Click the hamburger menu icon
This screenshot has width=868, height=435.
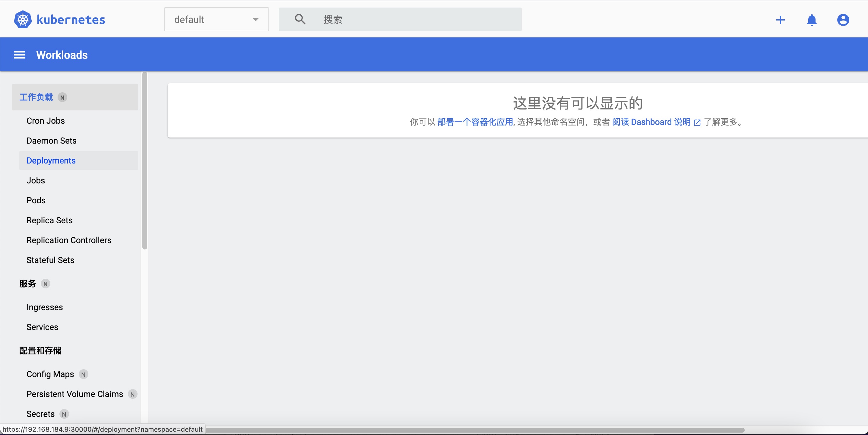(x=18, y=54)
